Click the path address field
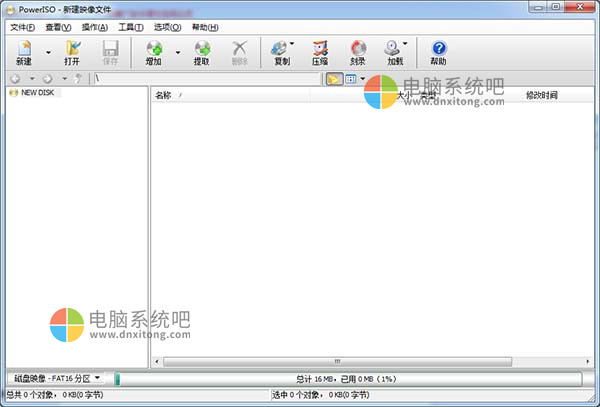This screenshot has height=407, width=600. click(x=207, y=79)
